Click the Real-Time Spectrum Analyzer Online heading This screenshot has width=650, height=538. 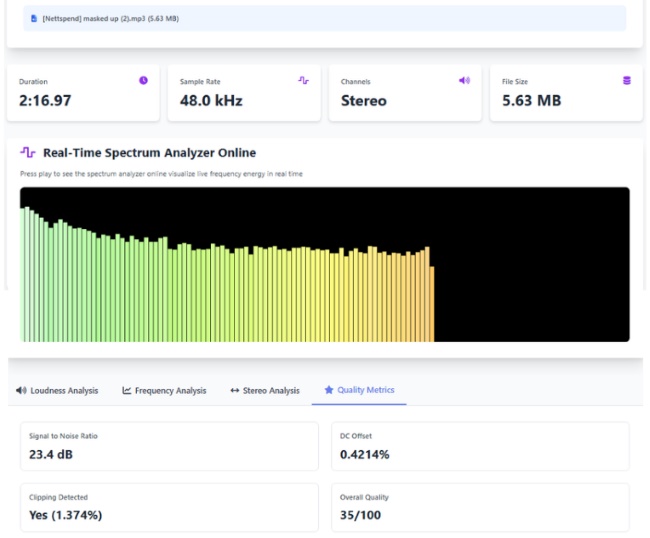(x=149, y=153)
